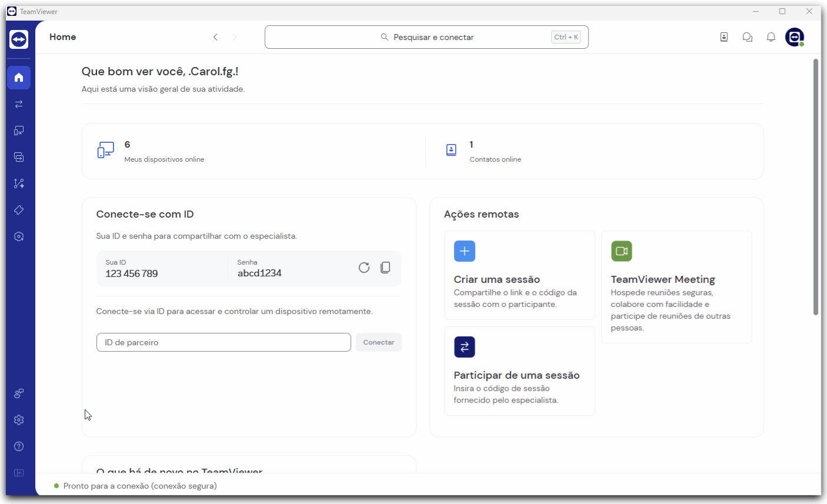Viewport: 827px width, 504px height.
Task: Click the Senha value abcd1234
Action: click(259, 273)
